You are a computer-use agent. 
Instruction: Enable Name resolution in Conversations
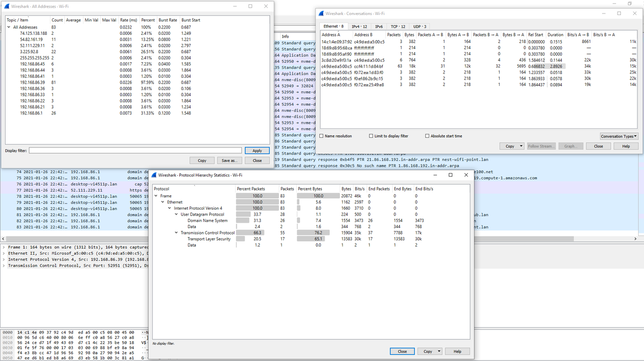(321, 136)
